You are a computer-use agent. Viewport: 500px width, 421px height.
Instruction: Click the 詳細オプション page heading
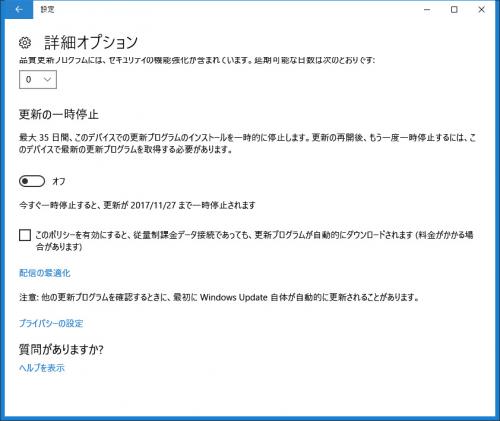[91, 43]
